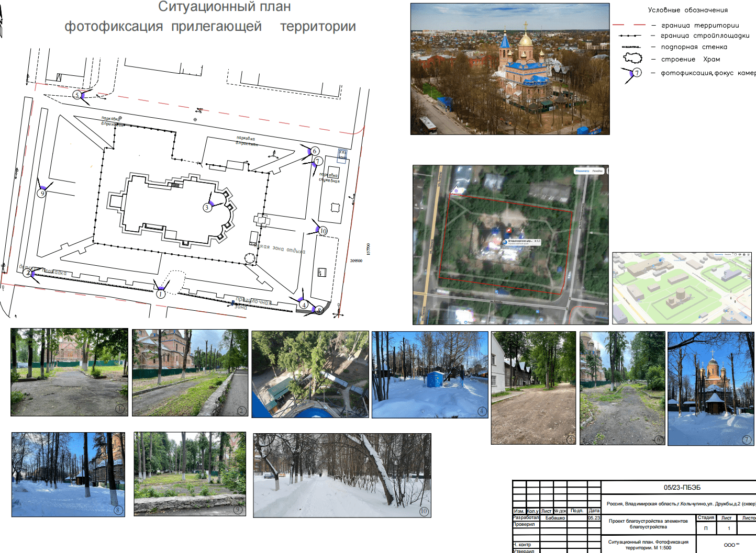Select camera marker 10 on the plan
This screenshot has height=553, width=756.
point(323,231)
